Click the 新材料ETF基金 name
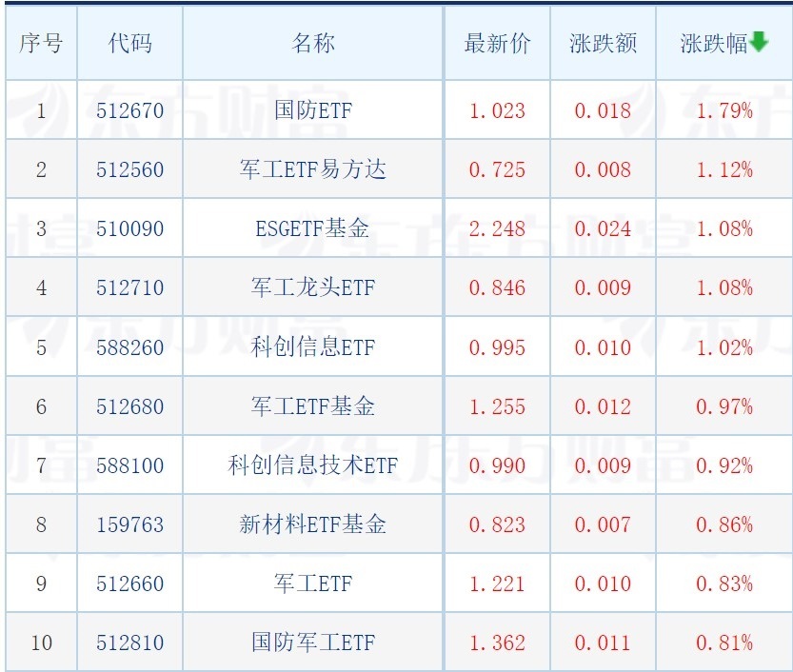 tap(313, 524)
